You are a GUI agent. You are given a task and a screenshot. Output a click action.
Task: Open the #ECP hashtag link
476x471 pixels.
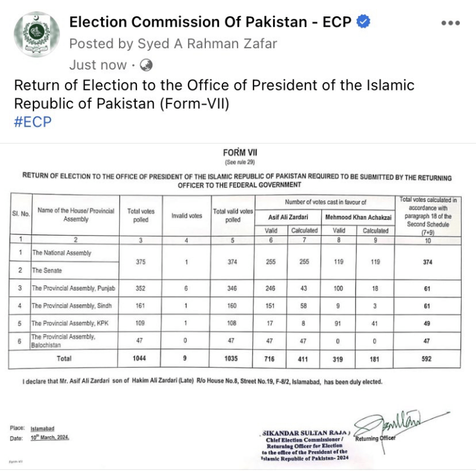coord(33,122)
